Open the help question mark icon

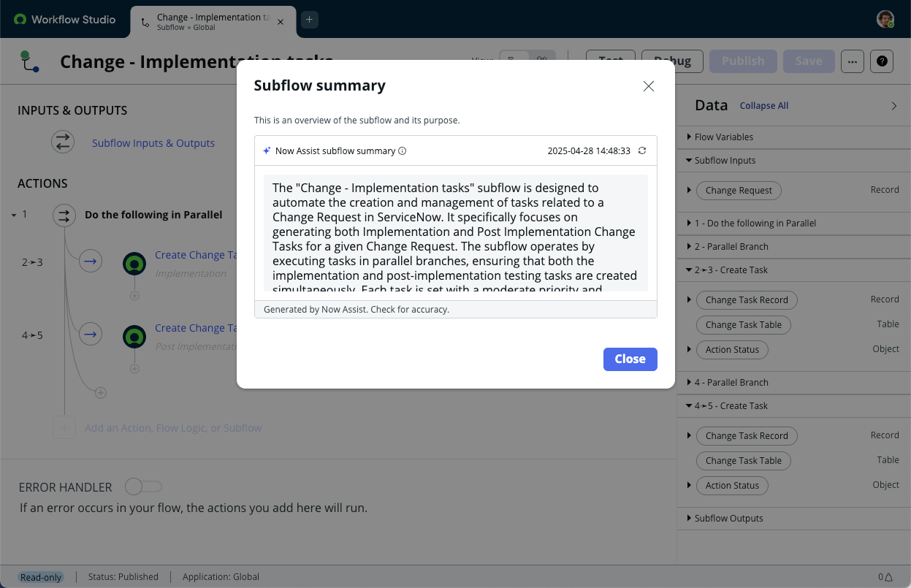click(882, 61)
